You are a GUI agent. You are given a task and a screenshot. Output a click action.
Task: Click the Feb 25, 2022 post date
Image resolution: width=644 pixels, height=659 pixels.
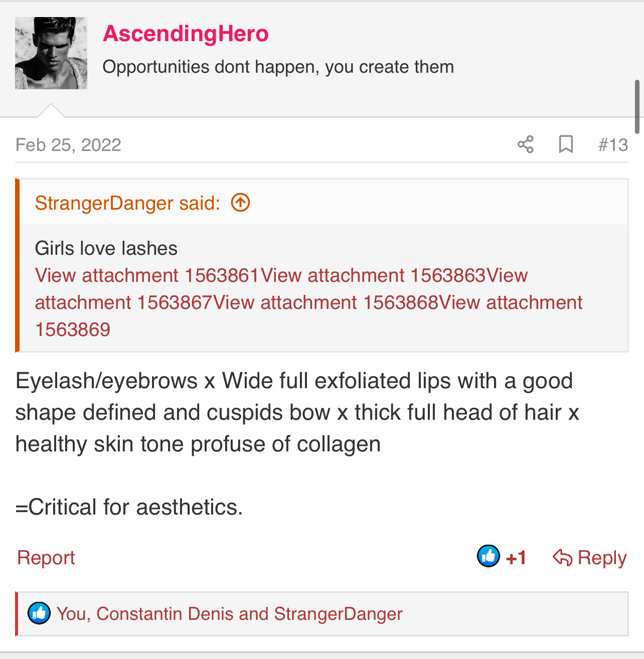[68, 145]
